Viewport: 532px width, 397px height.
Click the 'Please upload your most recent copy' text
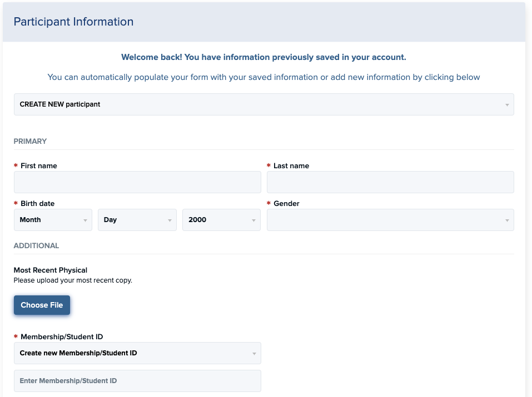tap(73, 280)
